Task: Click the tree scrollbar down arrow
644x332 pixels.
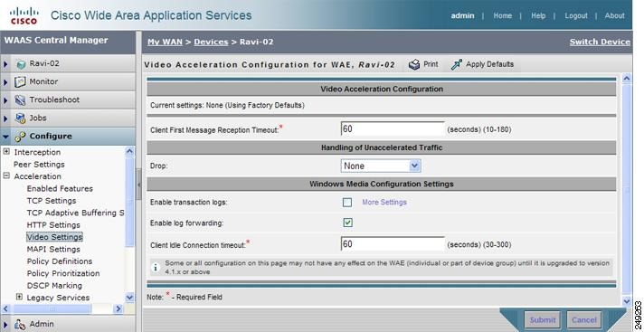Action: (129, 297)
